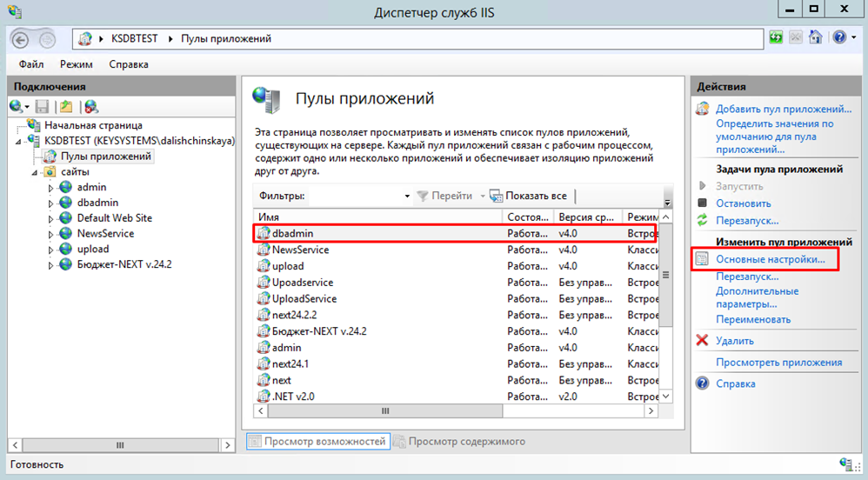The height and width of the screenshot is (480, 868).
Task: Click the pool icon of upload row
Action: [x=264, y=266]
